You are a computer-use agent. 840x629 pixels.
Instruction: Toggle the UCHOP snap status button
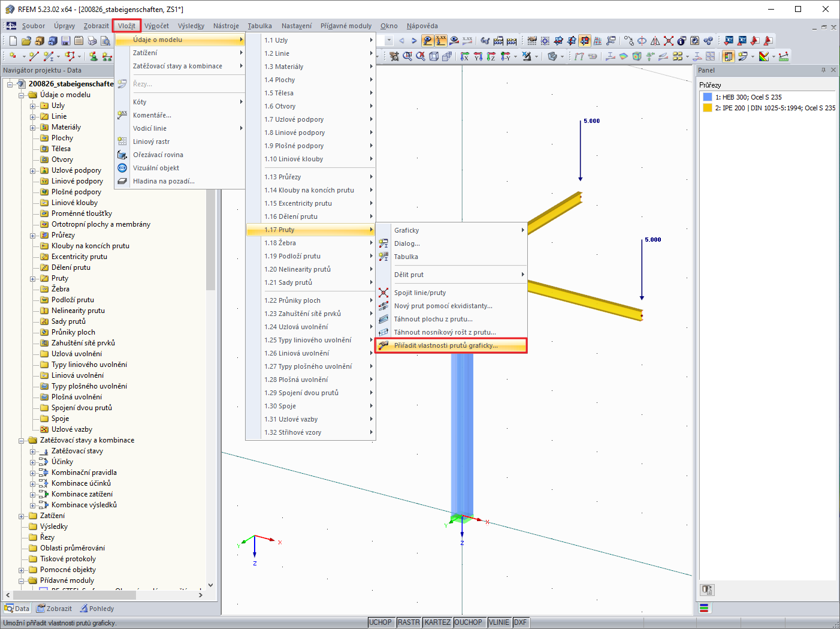click(380, 622)
